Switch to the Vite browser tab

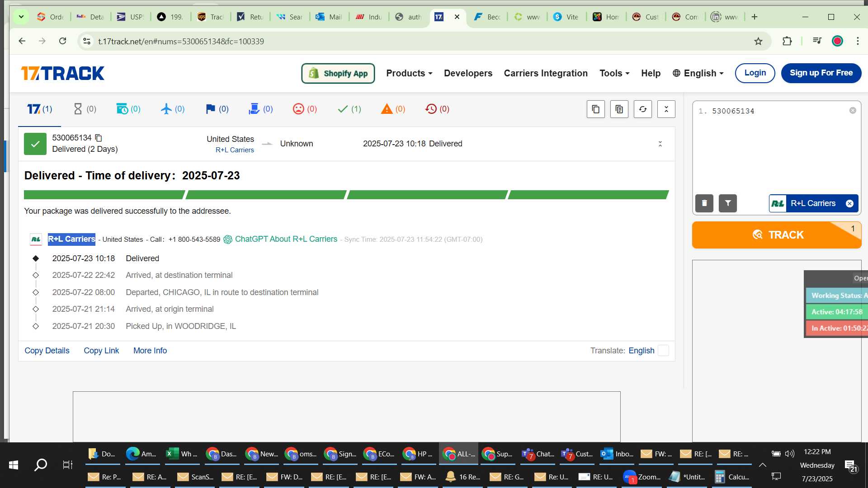(566, 17)
